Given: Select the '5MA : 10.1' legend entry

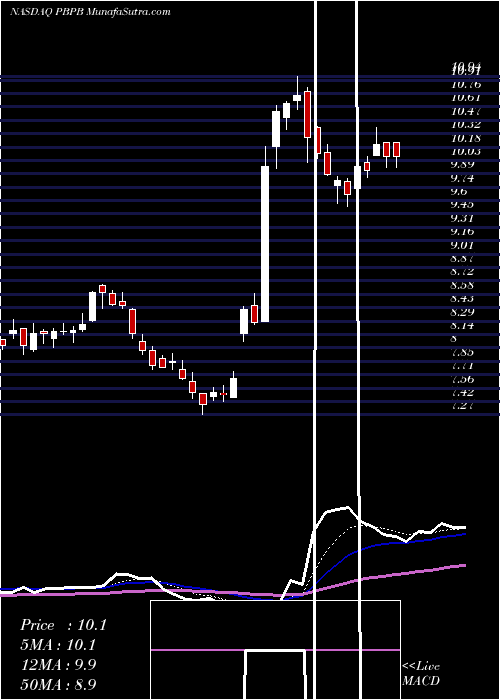Looking at the screenshot, I should pos(58,645).
